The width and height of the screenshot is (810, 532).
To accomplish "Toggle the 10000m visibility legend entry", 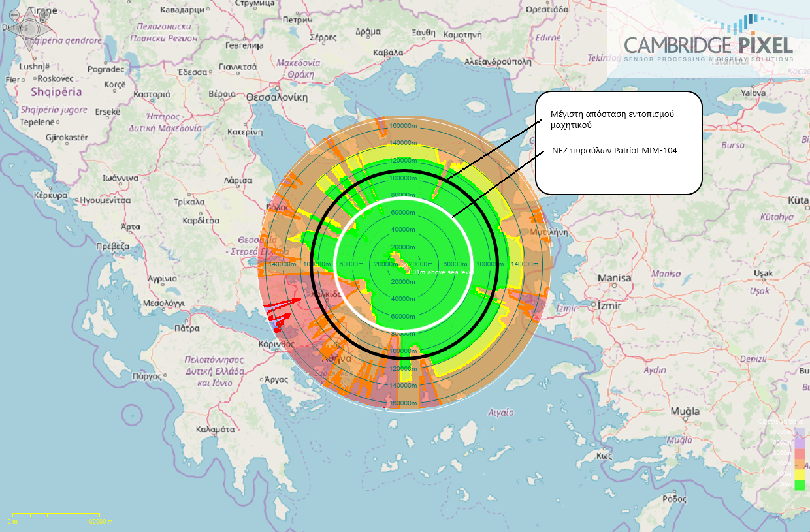I will (x=781, y=432).
